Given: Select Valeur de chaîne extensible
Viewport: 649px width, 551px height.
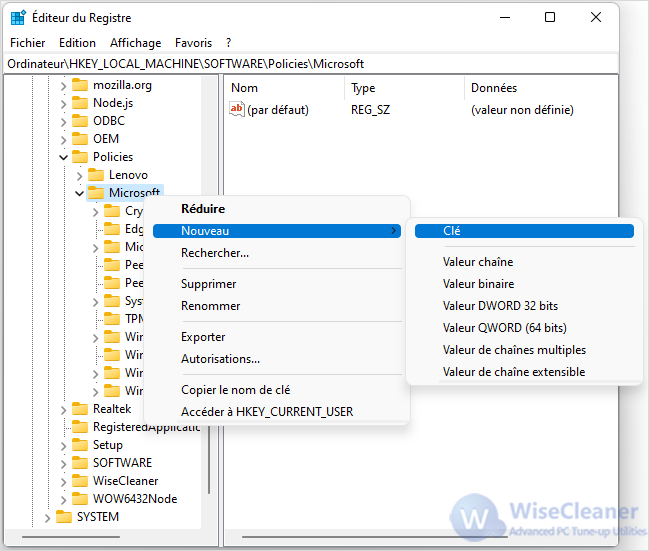Looking at the screenshot, I should pos(524,372).
